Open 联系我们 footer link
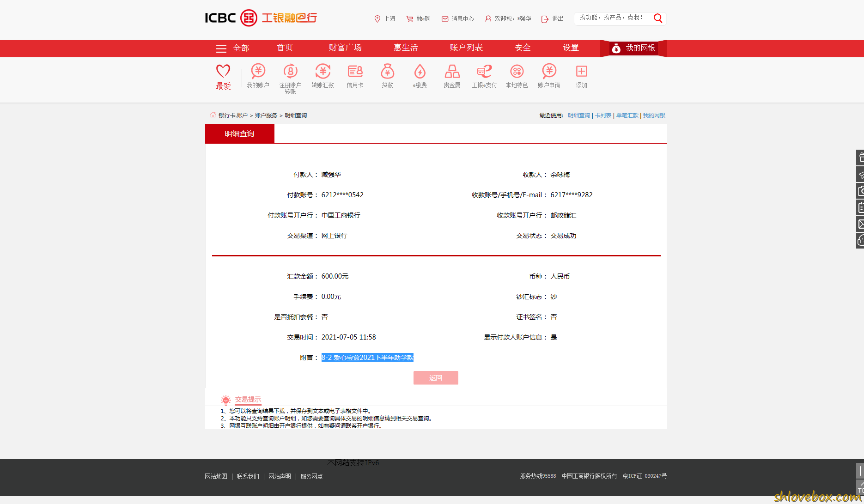The width and height of the screenshot is (864, 504). point(248,476)
